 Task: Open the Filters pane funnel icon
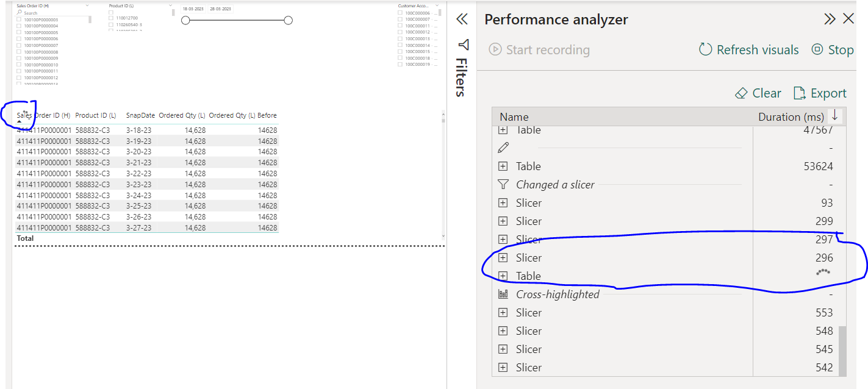pyautogui.click(x=464, y=45)
